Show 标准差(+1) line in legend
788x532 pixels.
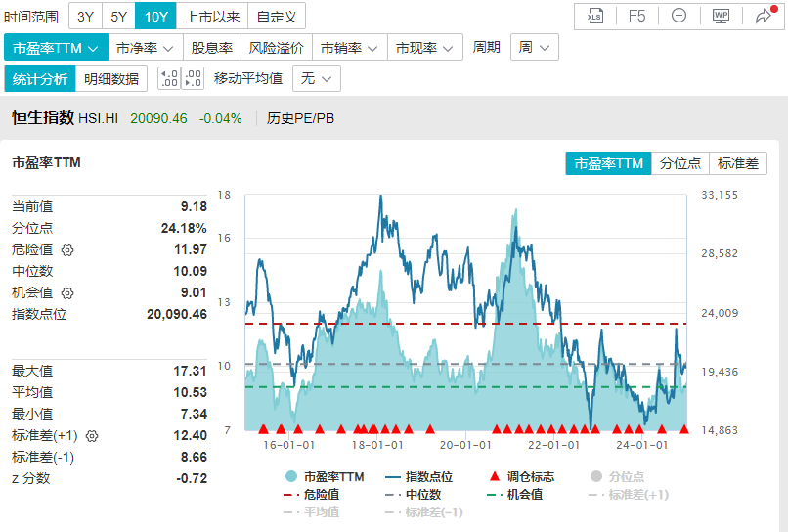(629, 495)
